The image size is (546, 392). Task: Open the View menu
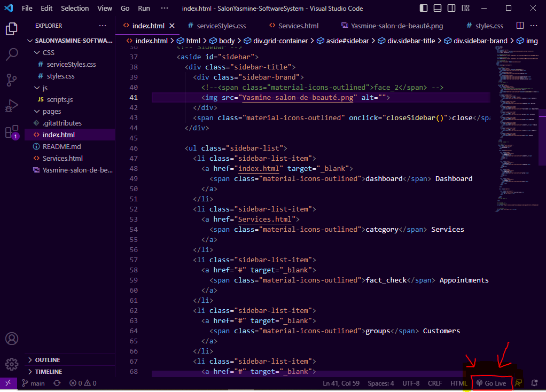pyautogui.click(x=105, y=8)
